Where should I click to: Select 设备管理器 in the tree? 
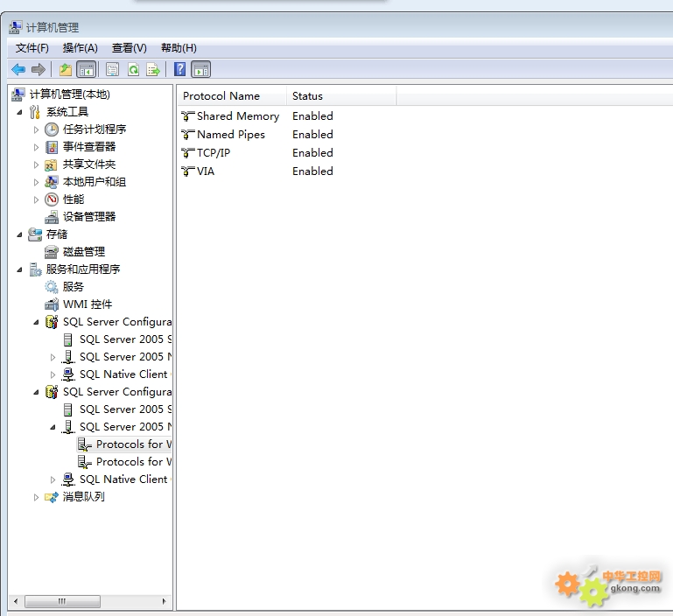[x=89, y=217]
